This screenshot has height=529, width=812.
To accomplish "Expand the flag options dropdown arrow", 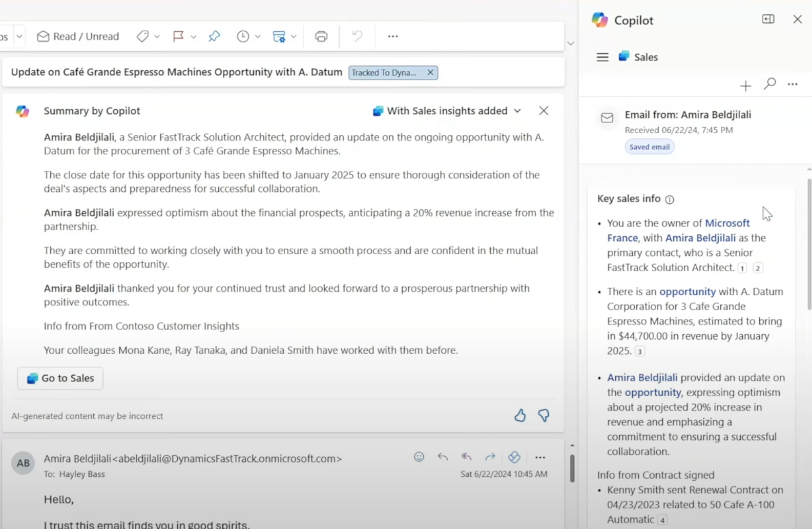I will point(193,36).
